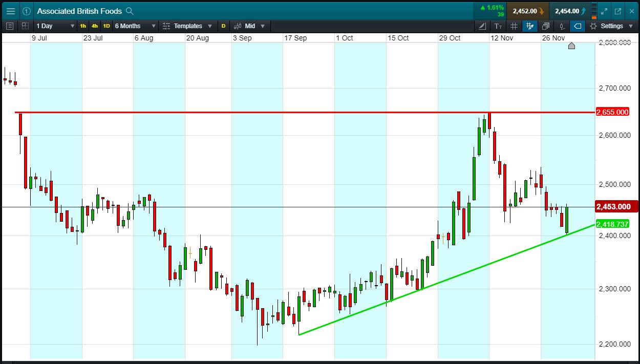640x364 pixels.
Task: Toggle the highlighted drawing grid icon
Action: click(530, 26)
